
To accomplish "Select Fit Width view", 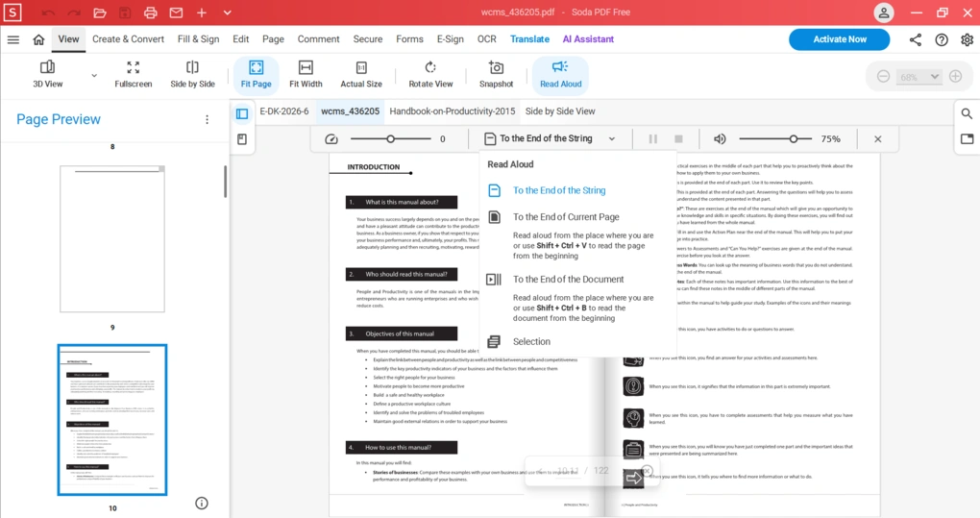I will coord(306,74).
